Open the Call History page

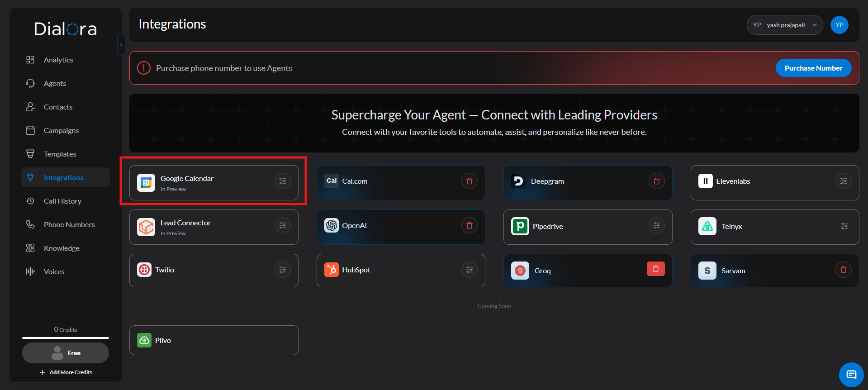pyautogui.click(x=62, y=201)
